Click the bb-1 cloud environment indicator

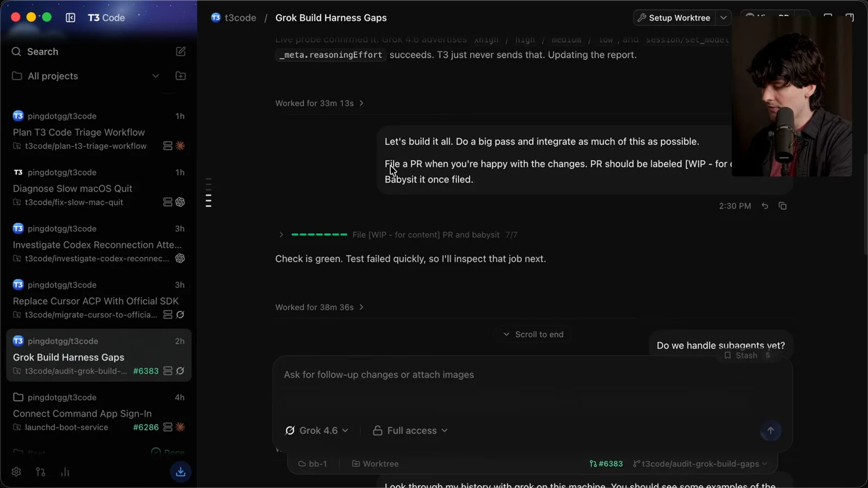(312, 464)
